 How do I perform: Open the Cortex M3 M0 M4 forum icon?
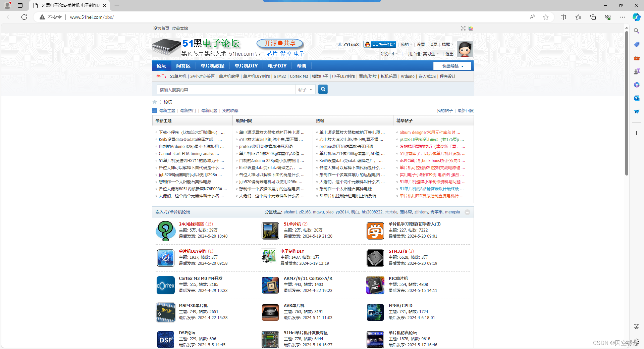[166, 285]
